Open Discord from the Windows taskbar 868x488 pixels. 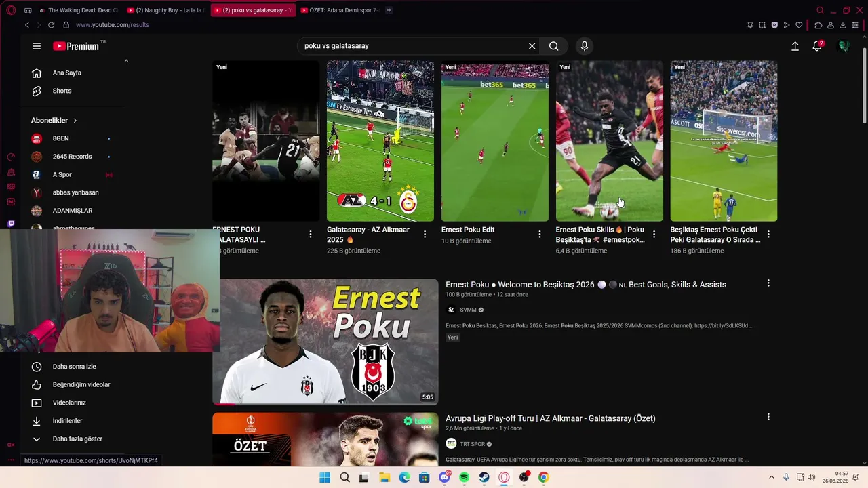[x=444, y=477]
